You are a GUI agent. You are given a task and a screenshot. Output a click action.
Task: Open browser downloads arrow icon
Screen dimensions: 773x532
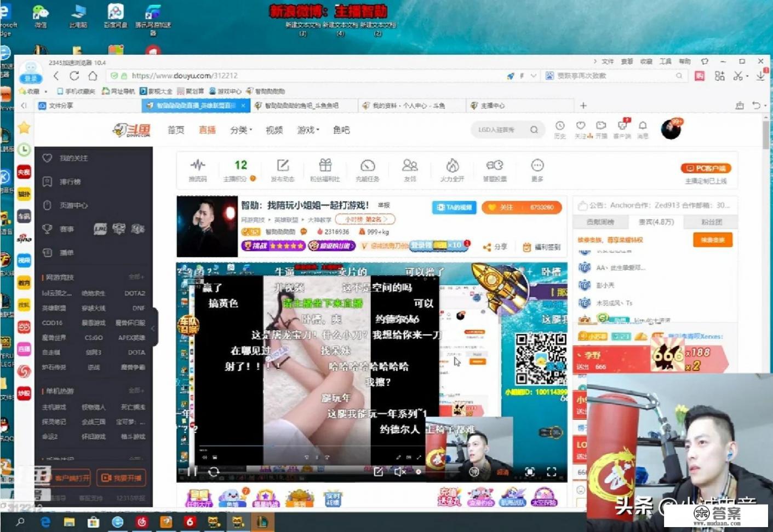(x=761, y=76)
